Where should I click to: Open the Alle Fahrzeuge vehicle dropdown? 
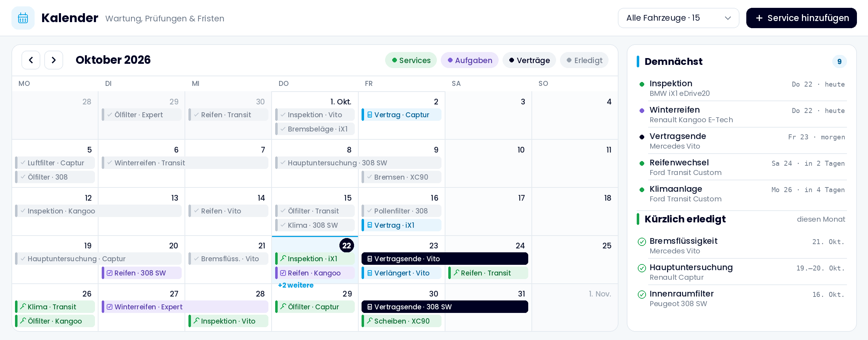coord(678,18)
